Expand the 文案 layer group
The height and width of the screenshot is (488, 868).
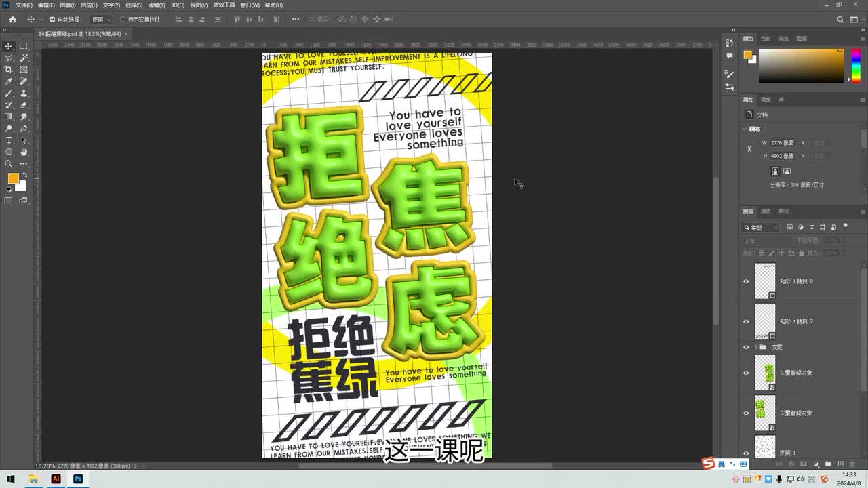(x=756, y=347)
